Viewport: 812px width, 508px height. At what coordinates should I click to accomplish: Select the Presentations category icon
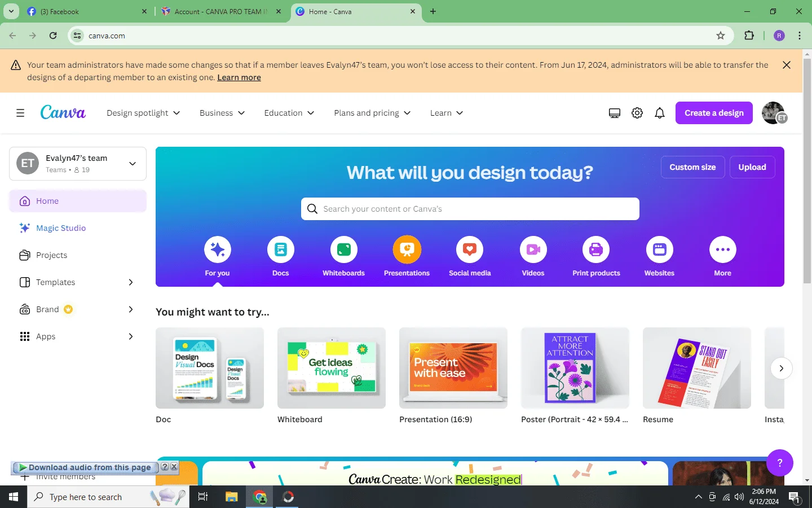(x=407, y=249)
